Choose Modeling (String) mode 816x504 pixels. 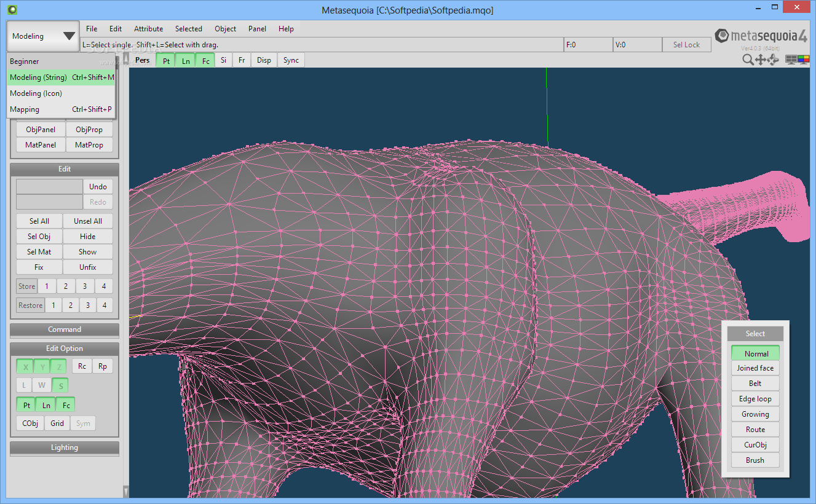61,77
